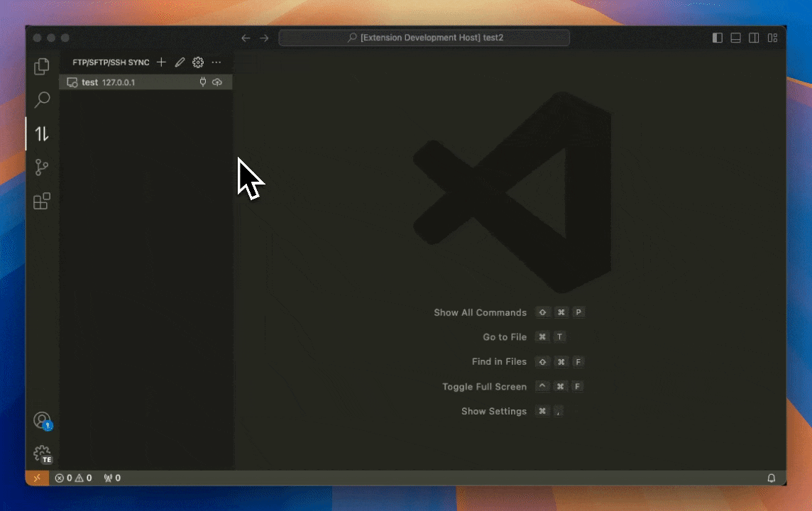Open the Source Control view
This screenshot has height=511, width=812.
[x=41, y=167]
